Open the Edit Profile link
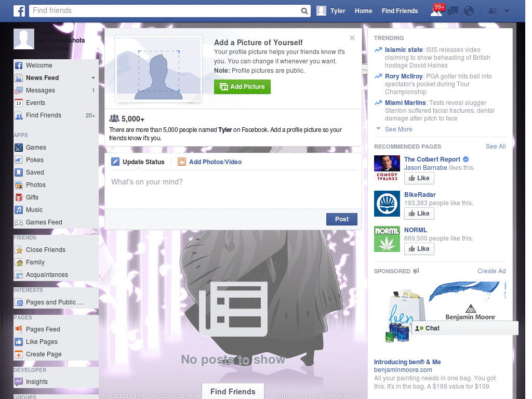Image resolution: width=532 pixels, height=399 pixels. tap(54, 48)
